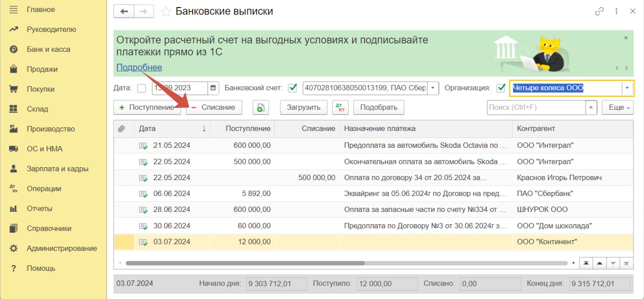Open the Еще dropdown menu
The height and width of the screenshot is (299, 644).
(x=617, y=107)
